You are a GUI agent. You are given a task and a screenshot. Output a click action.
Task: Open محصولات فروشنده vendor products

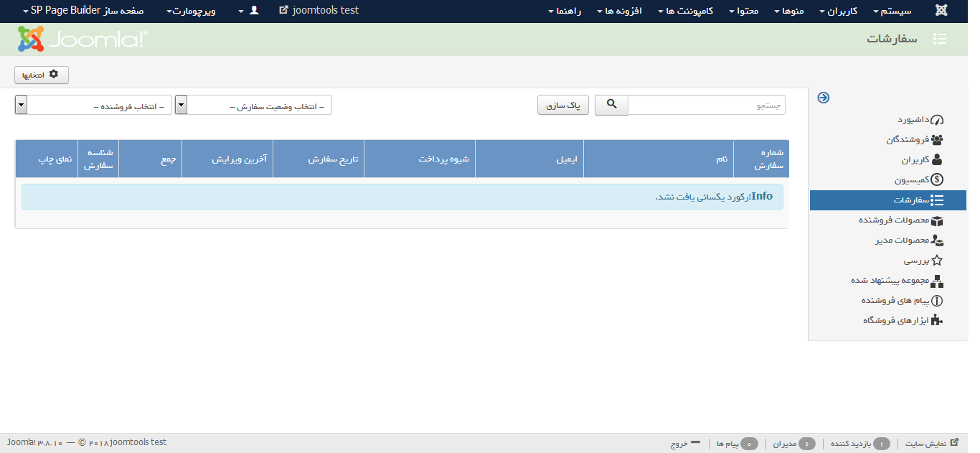click(900, 220)
